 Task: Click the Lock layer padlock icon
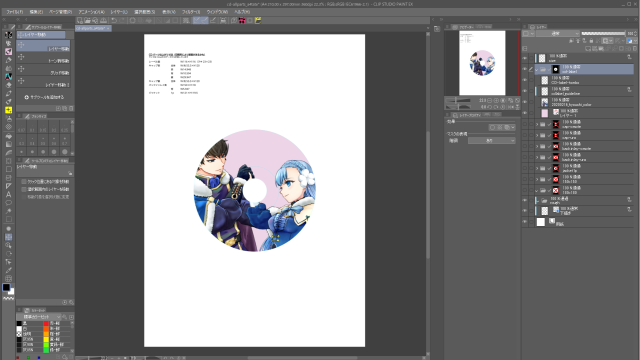[591, 41]
